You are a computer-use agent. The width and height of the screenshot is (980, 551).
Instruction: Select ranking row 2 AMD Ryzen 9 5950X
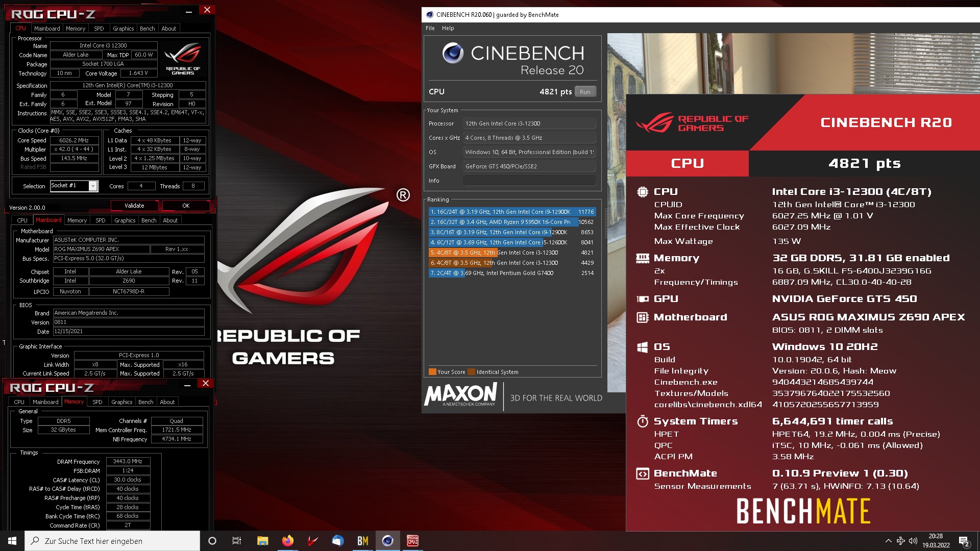click(x=512, y=222)
